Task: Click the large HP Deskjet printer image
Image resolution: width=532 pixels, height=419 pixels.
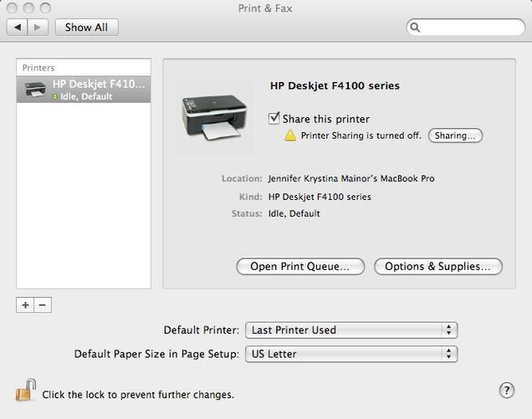Action: [x=214, y=117]
